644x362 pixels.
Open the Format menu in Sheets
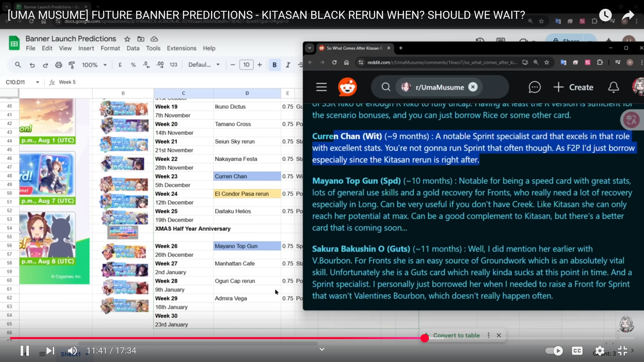(x=110, y=48)
